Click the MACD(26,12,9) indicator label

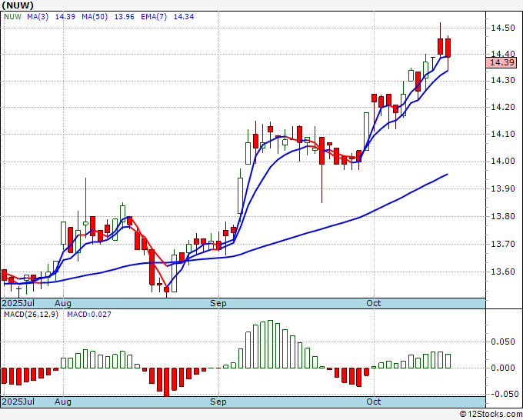pyautogui.click(x=31, y=315)
